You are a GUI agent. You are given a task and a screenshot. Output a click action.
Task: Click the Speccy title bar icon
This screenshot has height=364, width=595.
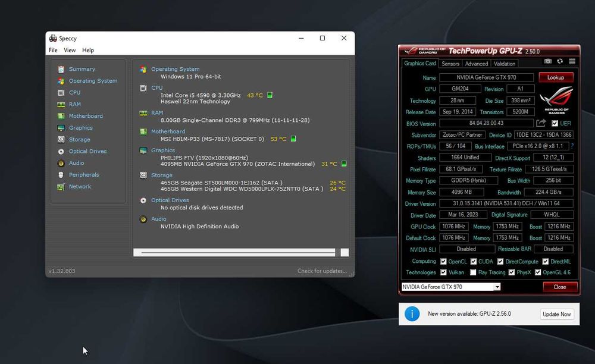coord(53,38)
